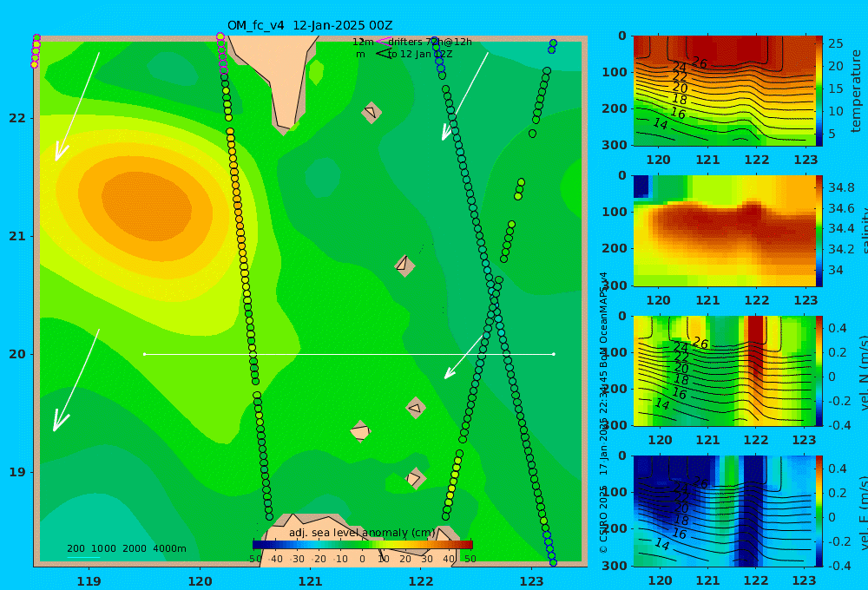Select the diamond-shaped island near 22N 121.5E
This screenshot has width=868, height=590.
click(x=372, y=112)
